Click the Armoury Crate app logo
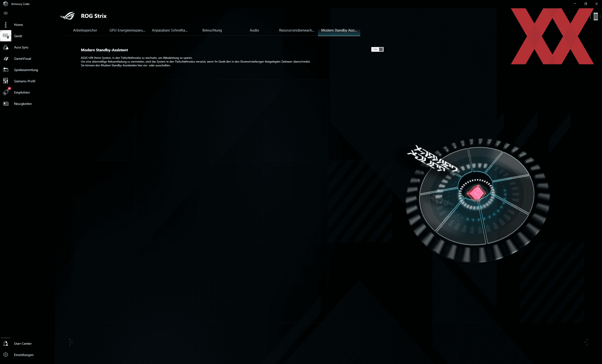The image size is (602, 364). coord(5,4)
